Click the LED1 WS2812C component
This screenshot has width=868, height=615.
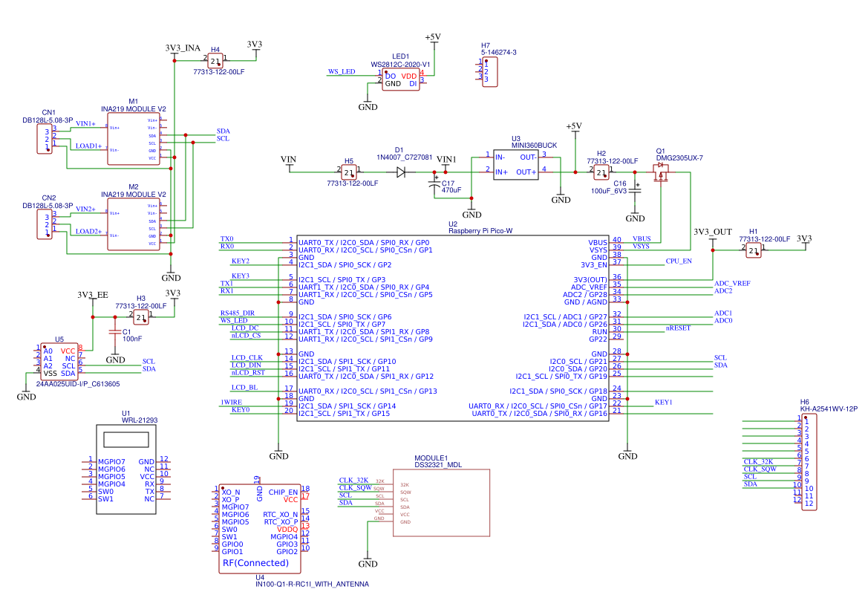point(401,79)
